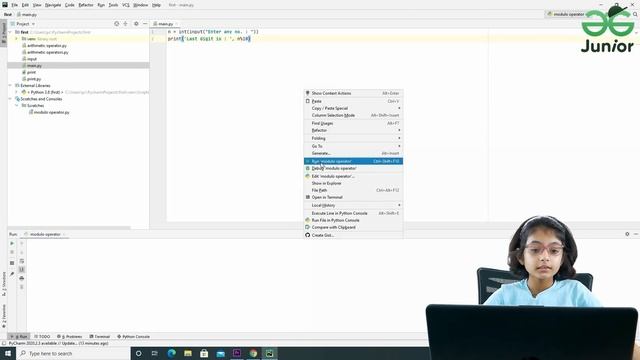Open the Code menu

(x=70, y=5)
